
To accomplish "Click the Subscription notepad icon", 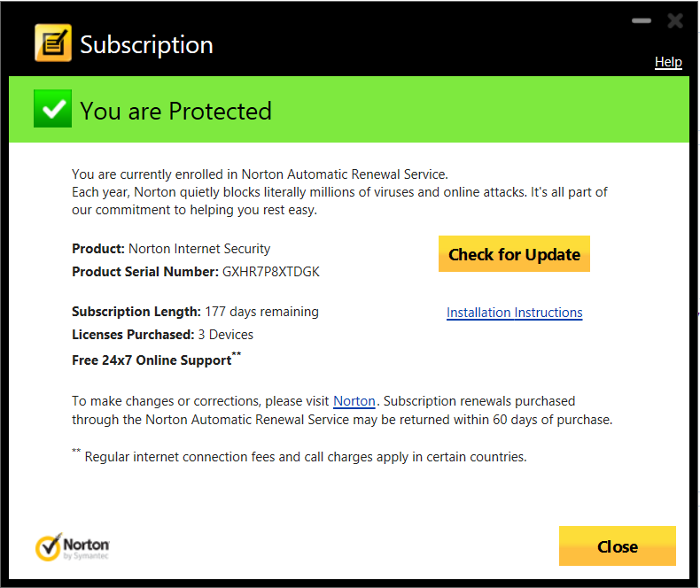I will pos(52,43).
